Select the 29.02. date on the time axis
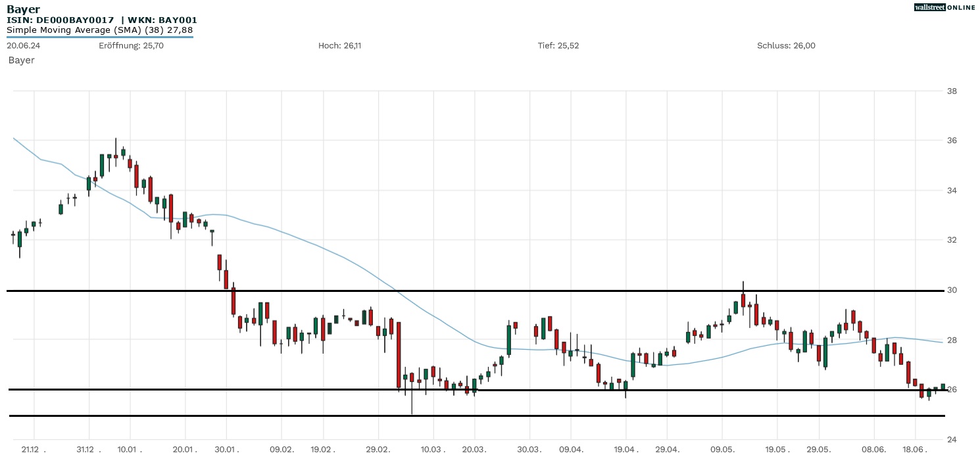This screenshot has height=453, width=980. [378, 448]
